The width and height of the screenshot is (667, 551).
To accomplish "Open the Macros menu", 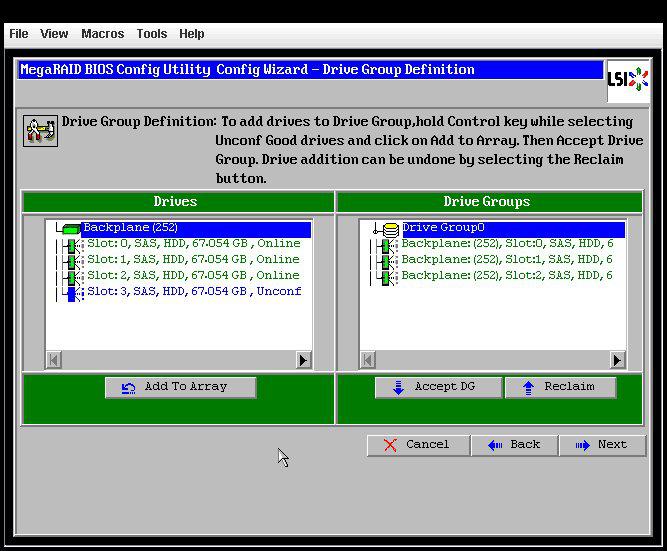I will tap(102, 34).
